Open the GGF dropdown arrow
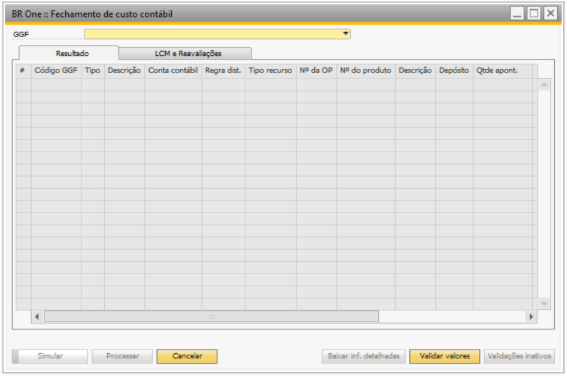Viewport: 567px width, 376px height. point(346,34)
